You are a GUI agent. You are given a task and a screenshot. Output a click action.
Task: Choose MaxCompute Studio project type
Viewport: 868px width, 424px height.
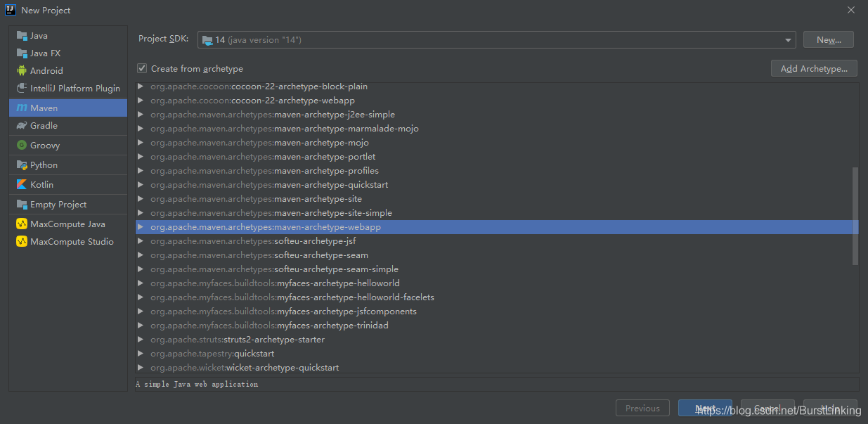point(68,242)
